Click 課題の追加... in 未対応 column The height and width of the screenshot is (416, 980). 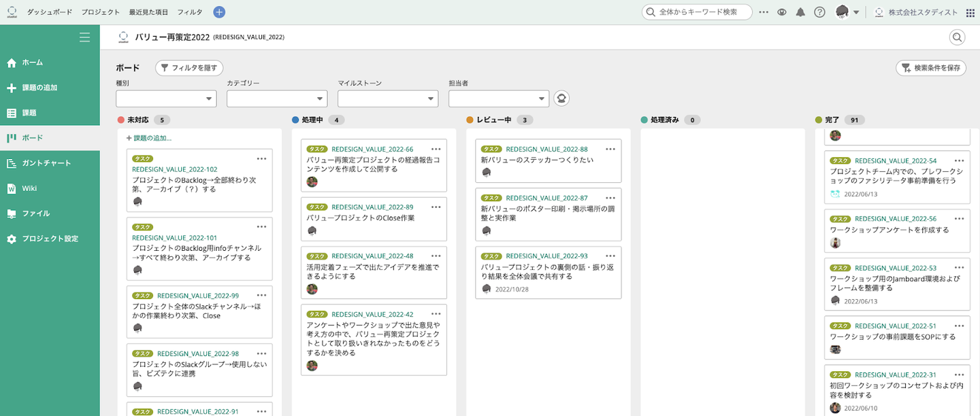[x=149, y=138]
